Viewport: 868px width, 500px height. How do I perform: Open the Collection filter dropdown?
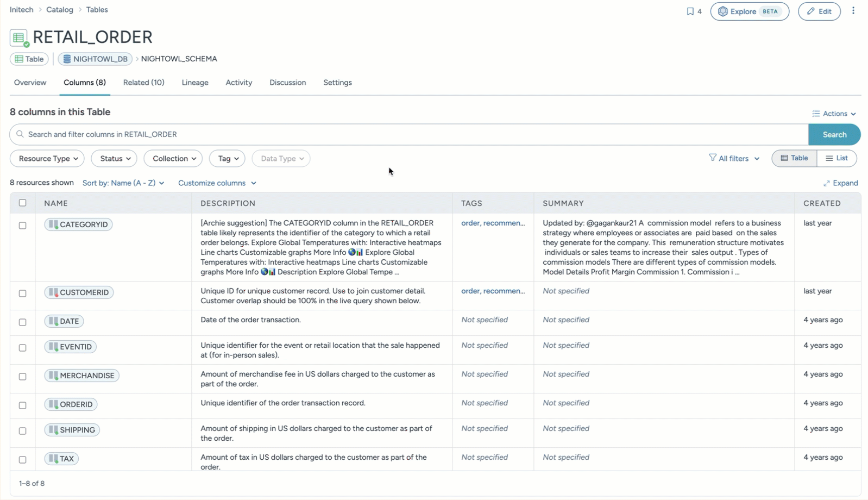173,158
